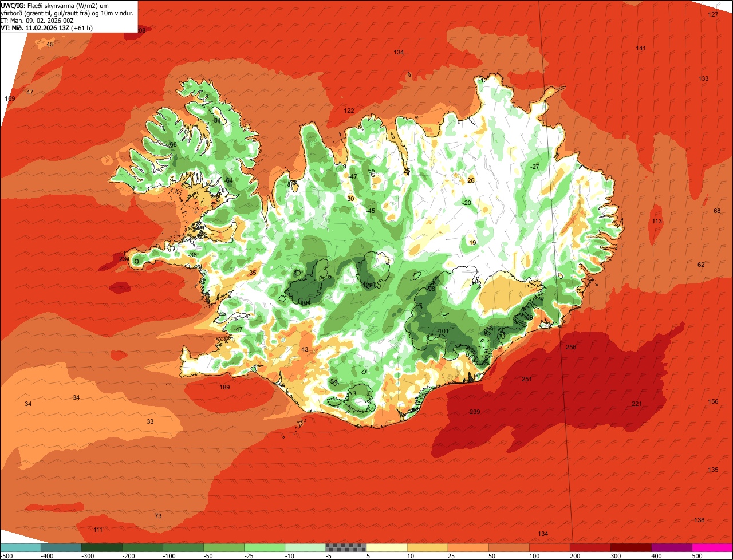Select the burnt orange 50 to 100 legend swatch

(x=509, y=547)
